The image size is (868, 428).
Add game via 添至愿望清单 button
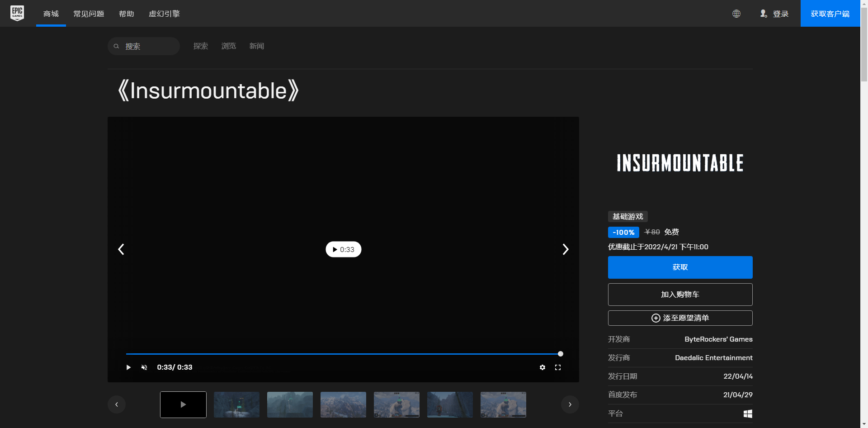[x=680, y=318]
